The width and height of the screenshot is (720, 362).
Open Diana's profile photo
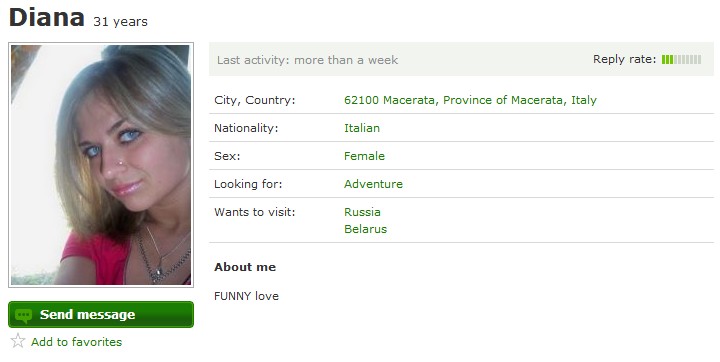(101, 165)
